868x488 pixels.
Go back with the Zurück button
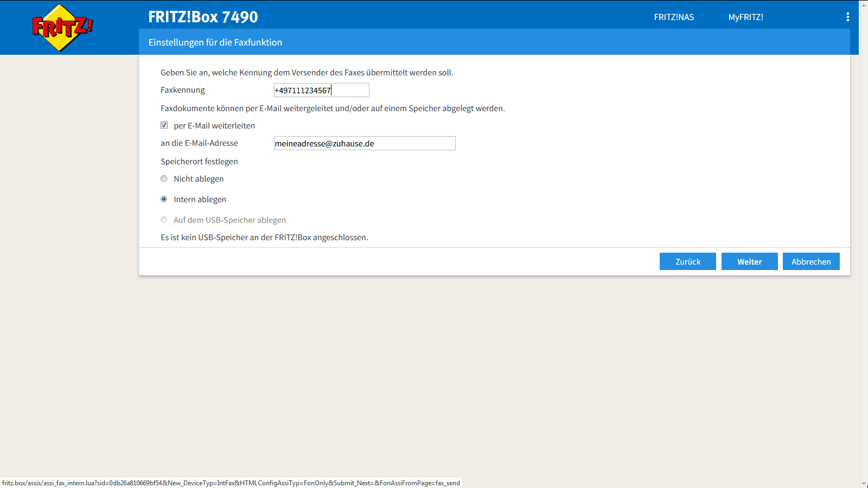[688, 261]
